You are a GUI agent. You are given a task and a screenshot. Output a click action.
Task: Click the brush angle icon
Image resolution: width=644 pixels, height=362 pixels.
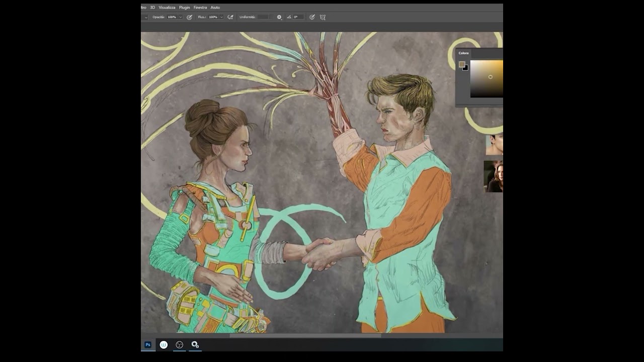coord(289,17)
